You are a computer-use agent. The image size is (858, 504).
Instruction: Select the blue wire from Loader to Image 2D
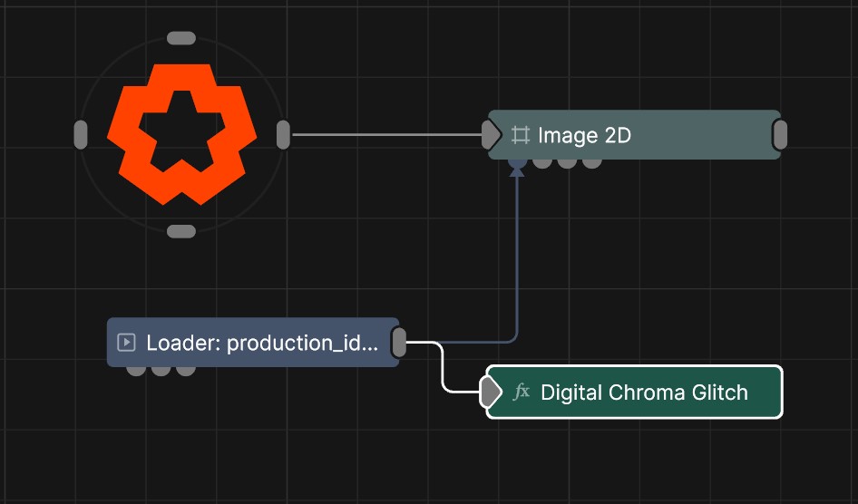pos(517,263)
